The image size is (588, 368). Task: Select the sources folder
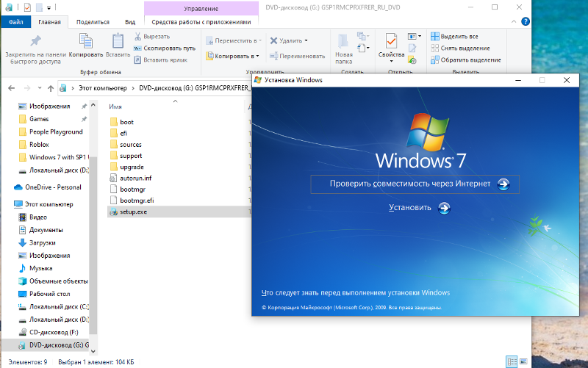coord(131,144)
